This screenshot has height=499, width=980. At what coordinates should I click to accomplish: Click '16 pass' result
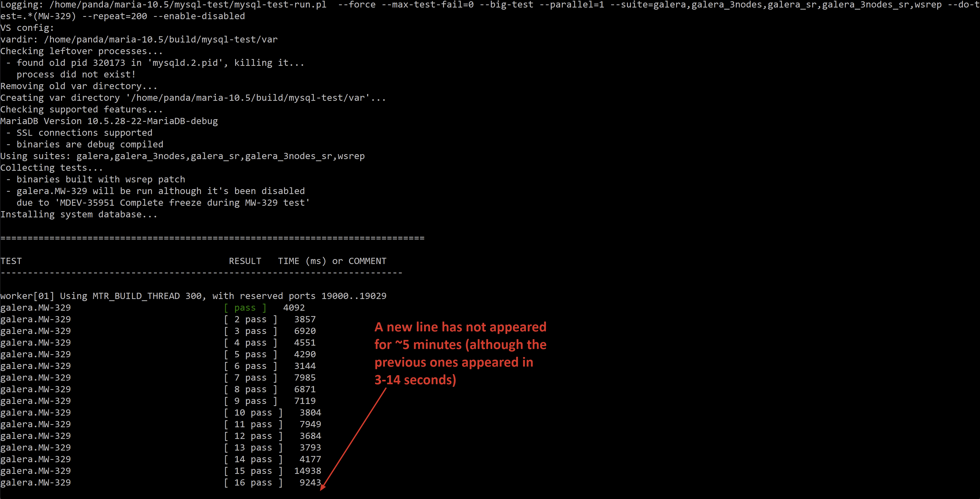pyautogui.click(x=253, y=483)
